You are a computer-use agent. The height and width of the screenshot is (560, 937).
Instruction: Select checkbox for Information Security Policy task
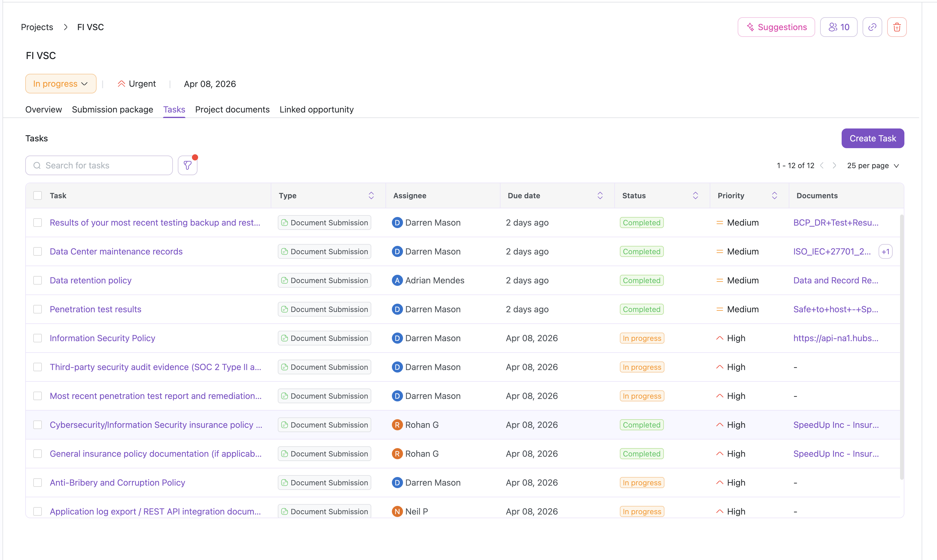(38, 338)
